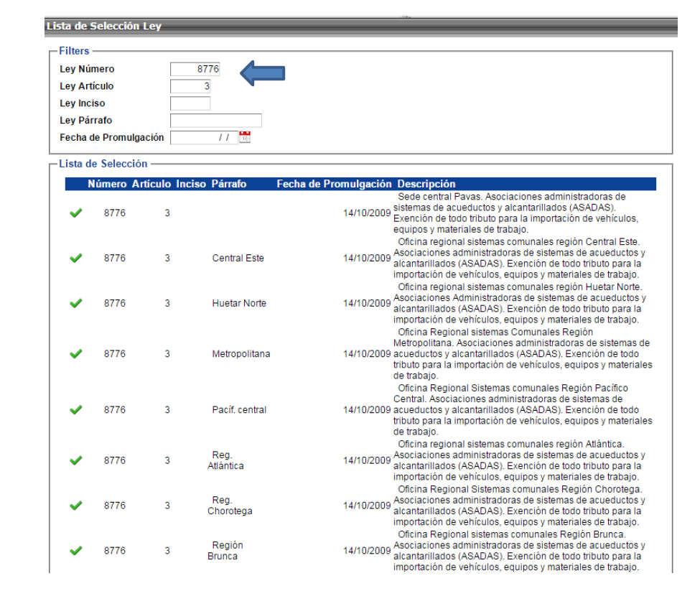Select the Central Este row checkmark
700x609 pixels.
tap(75, 259)
